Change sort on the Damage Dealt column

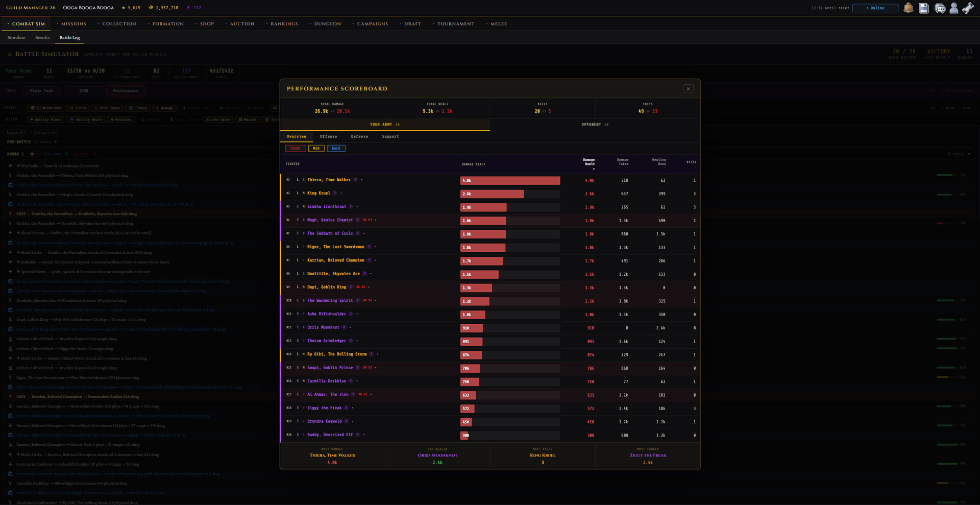[x=588, y=162]
